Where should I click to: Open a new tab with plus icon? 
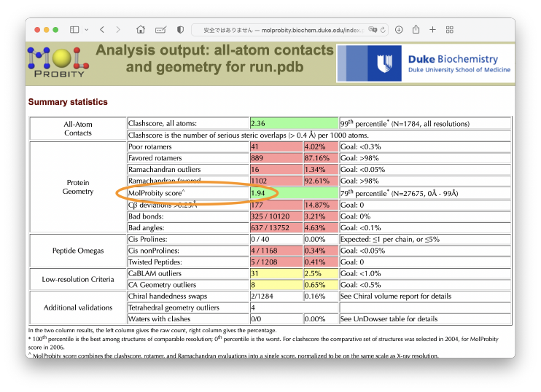point(432,30)
